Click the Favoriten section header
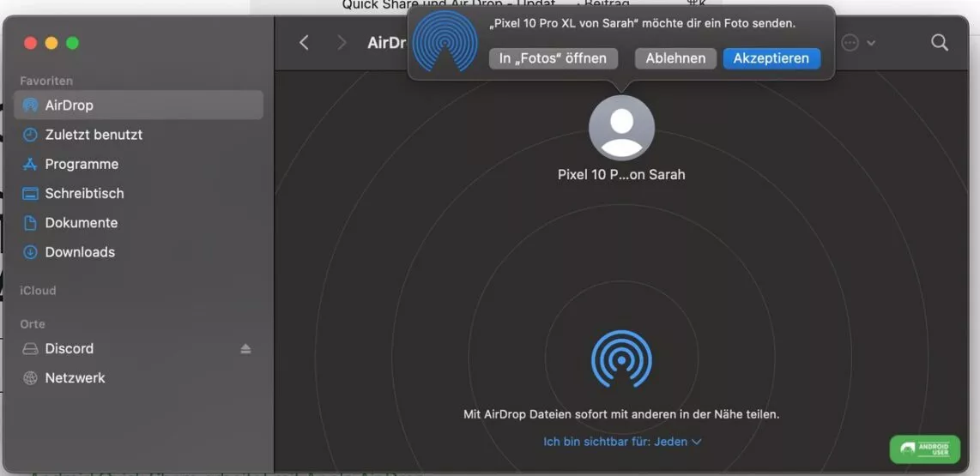Image resolution: width=980 pixels, height=476 pixels. coord(46,81)
